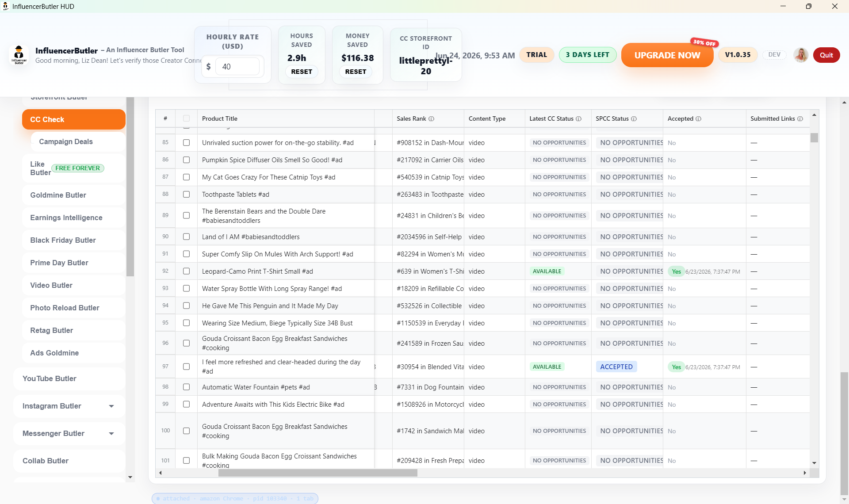Check row 88 Toothpaste Tablets checkbox
This screenshot has height=504, width=849.
coord(186,195)
